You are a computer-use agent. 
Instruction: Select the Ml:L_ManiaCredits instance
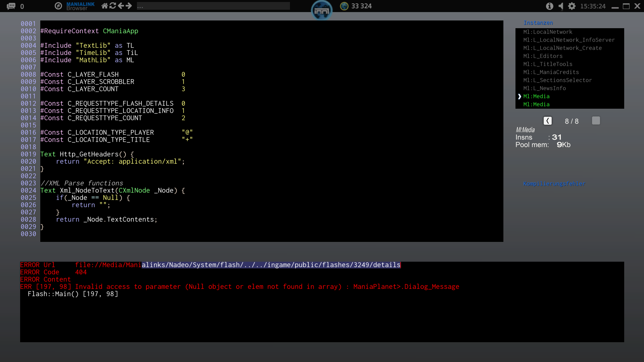551,72
